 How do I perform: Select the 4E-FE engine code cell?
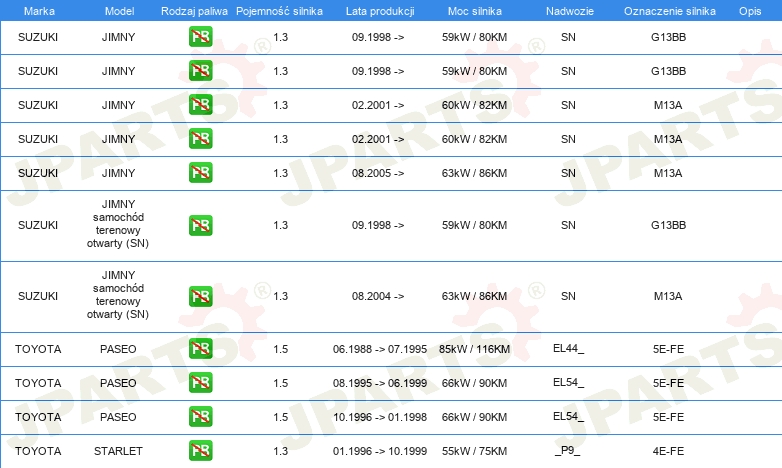tap(668, 451)
